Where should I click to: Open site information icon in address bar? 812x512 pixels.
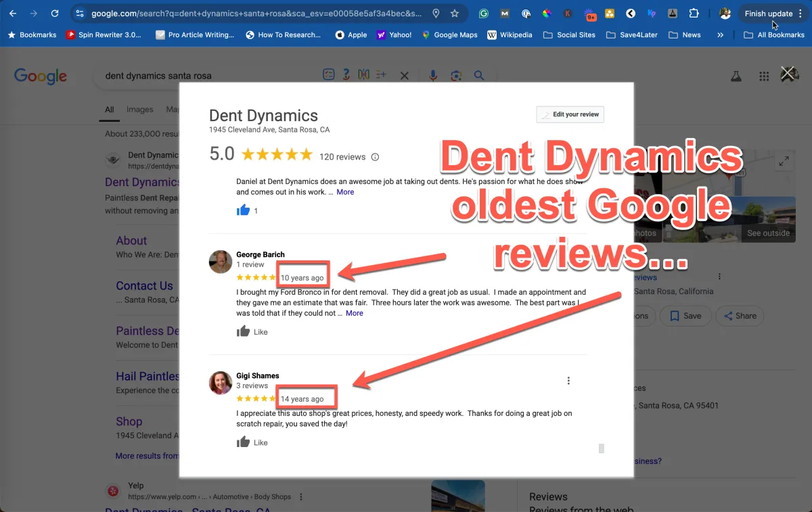80,14
